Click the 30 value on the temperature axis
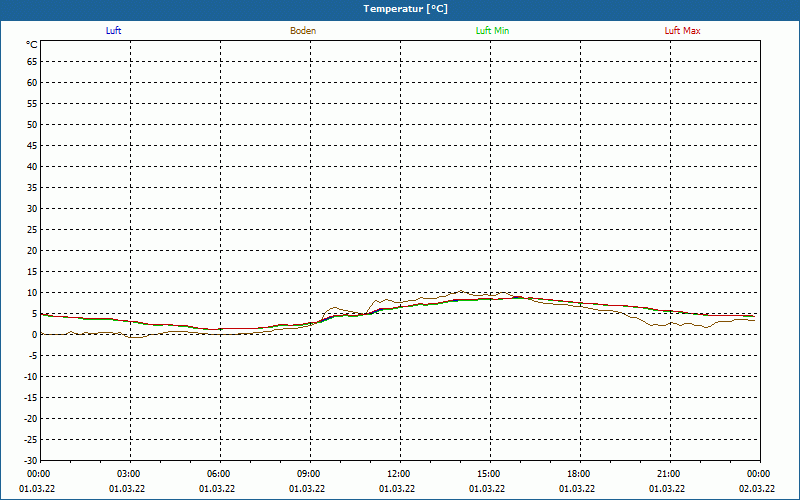800x500 pixels. (32, 209)
